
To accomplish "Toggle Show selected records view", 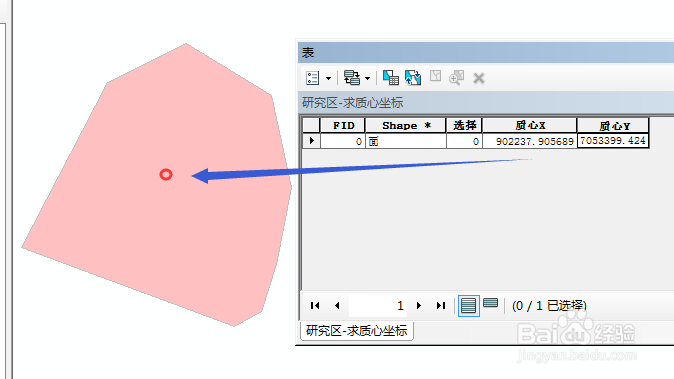I will [490, 303].
